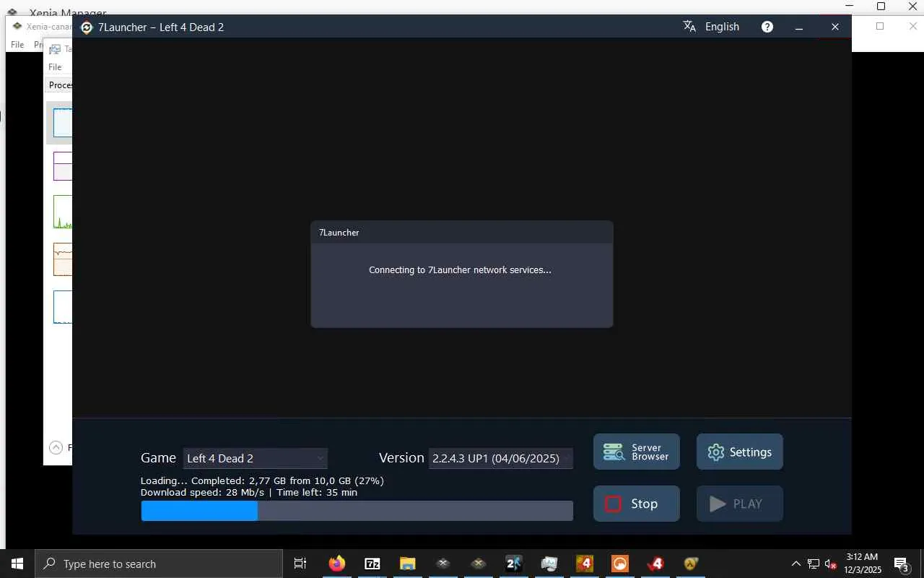The height and width of the screenshot is (578, 924).
Task: Open the File menu in the Xenia-canary window
Action: [x=17, y=45]
